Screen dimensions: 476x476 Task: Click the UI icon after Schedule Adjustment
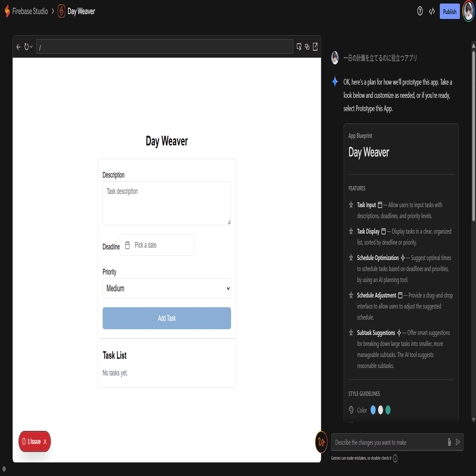(x=400, y=295)
